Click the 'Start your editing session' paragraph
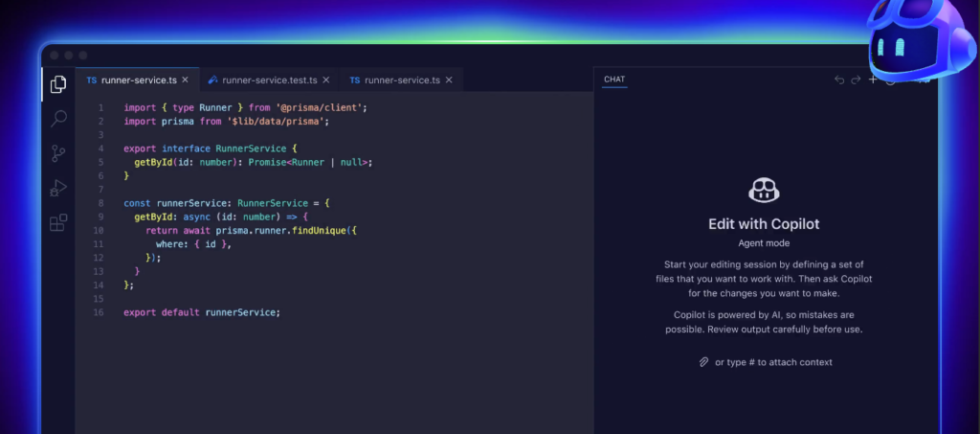 coord(764,278)
